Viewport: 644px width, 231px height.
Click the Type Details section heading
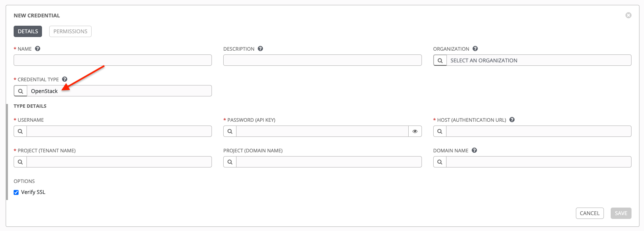(x=30, y=106)
